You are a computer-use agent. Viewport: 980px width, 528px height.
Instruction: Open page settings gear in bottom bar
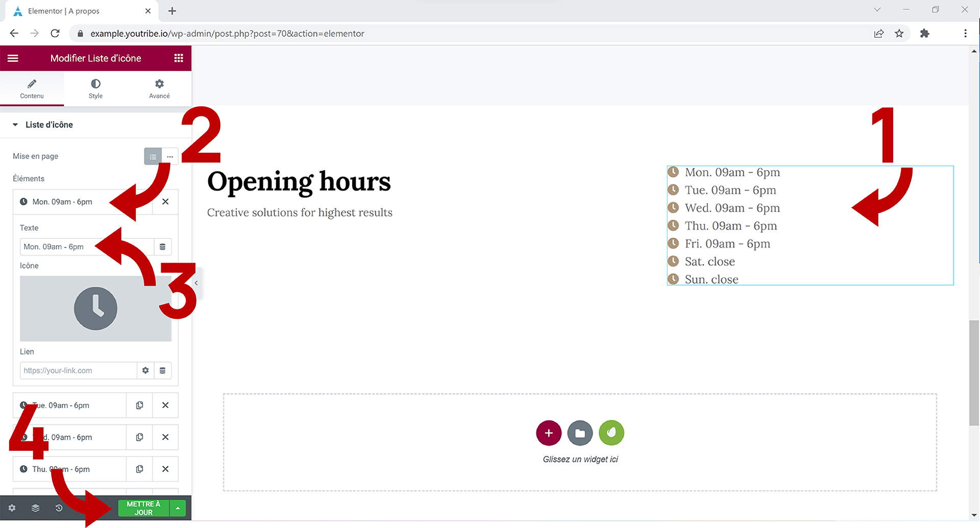pyautogui.click(x=12, y=508)
